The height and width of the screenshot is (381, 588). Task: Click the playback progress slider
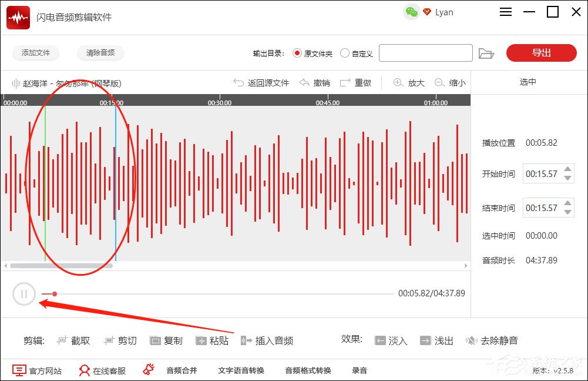pos(54,293)
